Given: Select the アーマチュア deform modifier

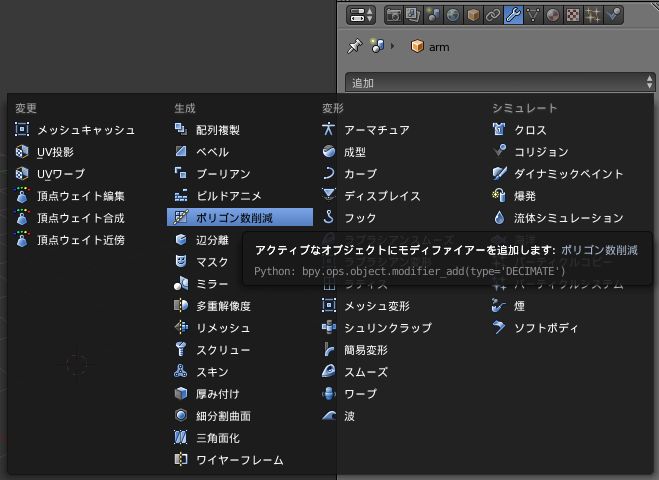Looking at the screenshot, I should (x=376, y=130).
